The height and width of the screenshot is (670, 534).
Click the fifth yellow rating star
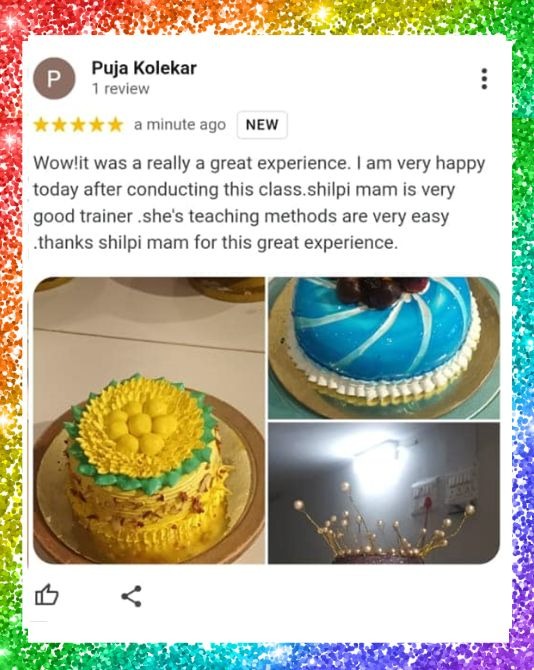pos(115,125)
